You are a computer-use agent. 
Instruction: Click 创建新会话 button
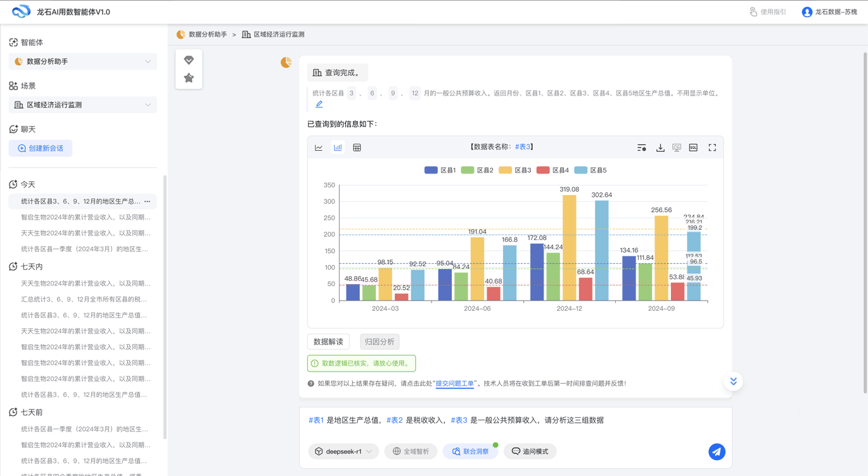click(x=41, y=148)
